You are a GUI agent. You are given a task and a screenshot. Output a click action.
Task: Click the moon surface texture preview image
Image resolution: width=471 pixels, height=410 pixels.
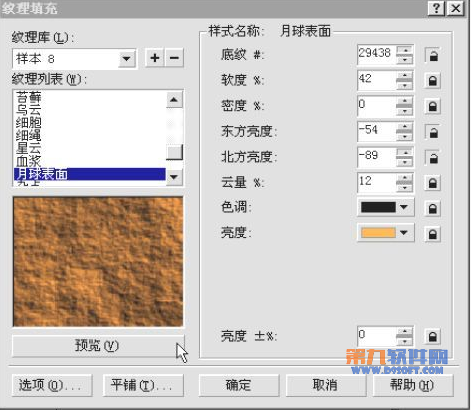coord(98,262)
